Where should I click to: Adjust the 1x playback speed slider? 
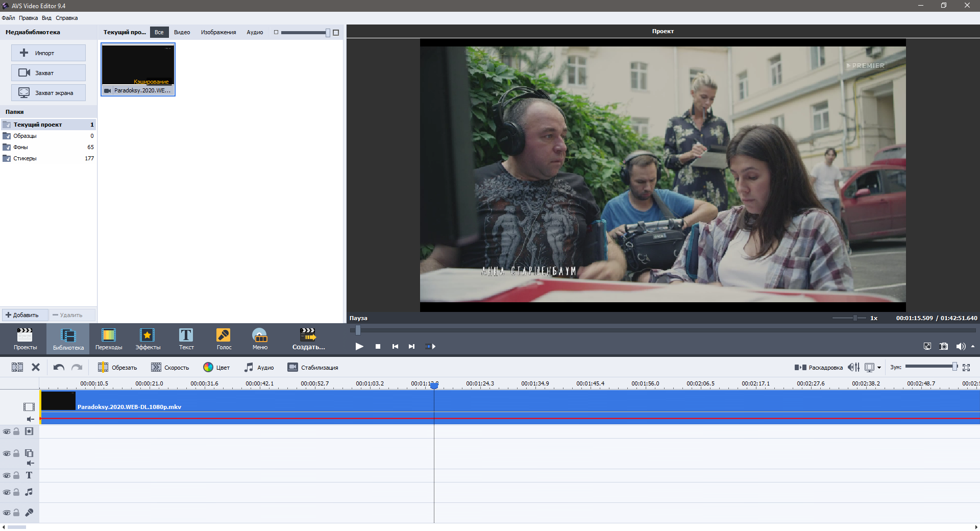point(849,318)
